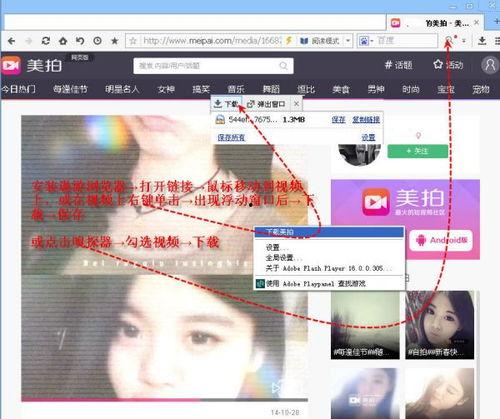Image resolution: width=500 pixels, height=419 pixels.
Task: Go forward with the forward arrow
Action: click(29, 41)
